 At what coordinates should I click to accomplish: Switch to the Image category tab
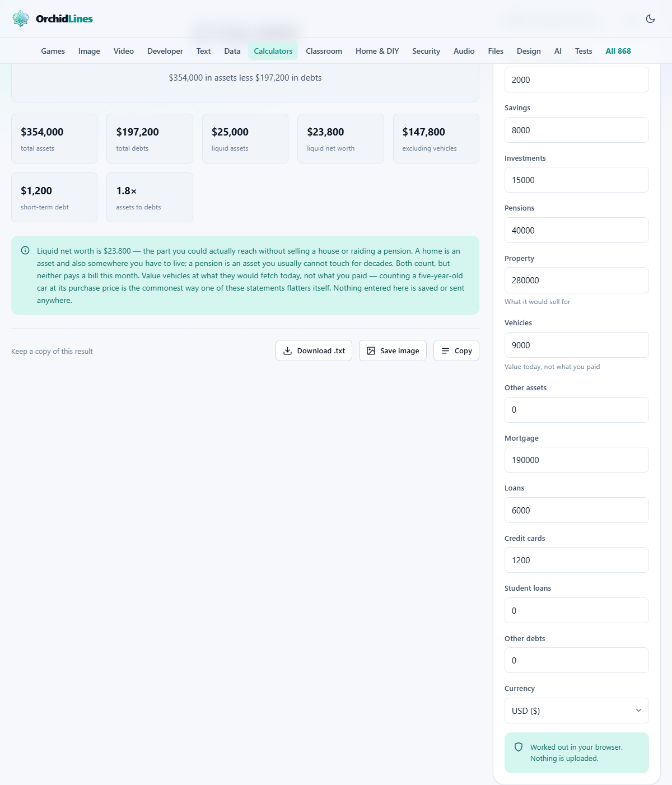(x=89, y=51)
